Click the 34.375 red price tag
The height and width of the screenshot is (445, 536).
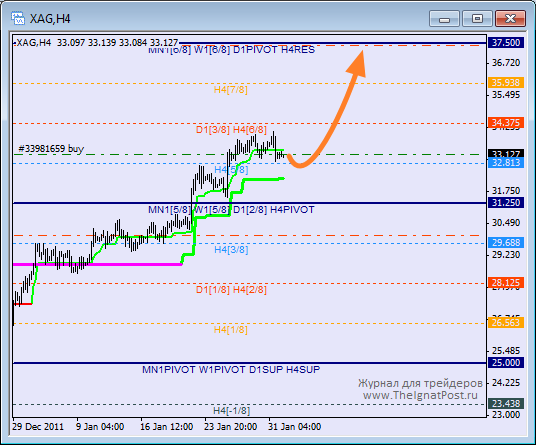pos(506,123)
